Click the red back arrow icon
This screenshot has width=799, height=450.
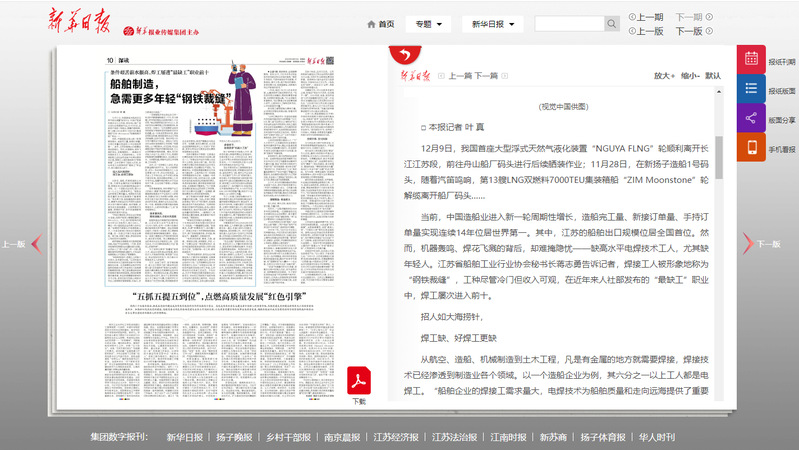(405, 55)
